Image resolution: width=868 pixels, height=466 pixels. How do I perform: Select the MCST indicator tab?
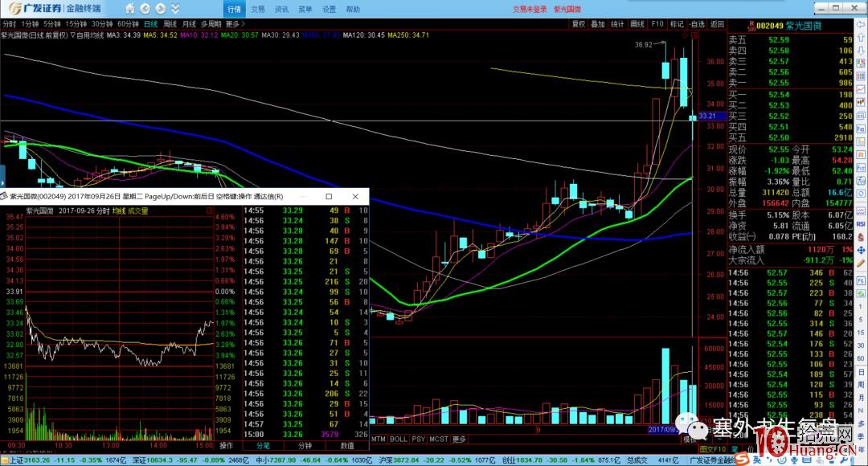point(439,439)
